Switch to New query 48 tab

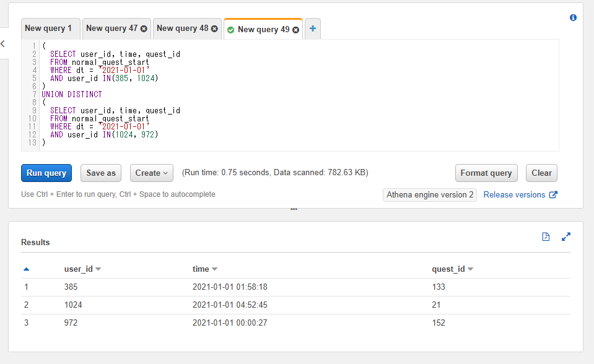point(183,28)
